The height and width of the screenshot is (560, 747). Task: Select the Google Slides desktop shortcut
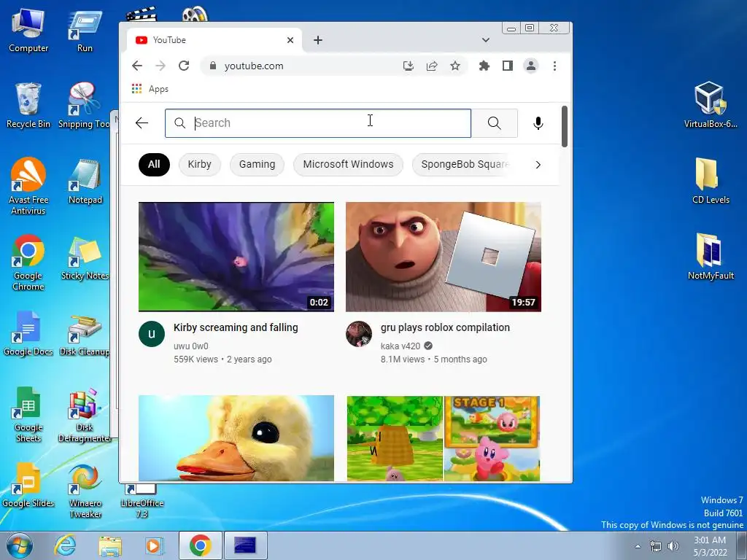click(28, 485)
